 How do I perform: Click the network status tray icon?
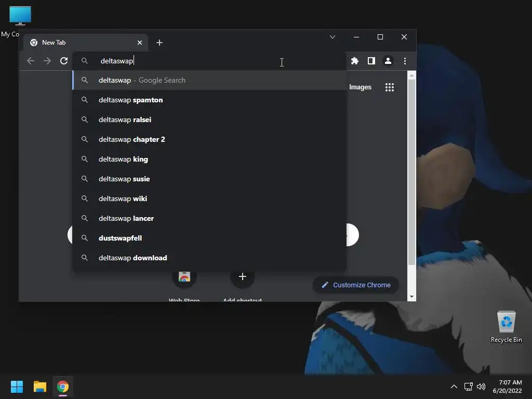469,387
